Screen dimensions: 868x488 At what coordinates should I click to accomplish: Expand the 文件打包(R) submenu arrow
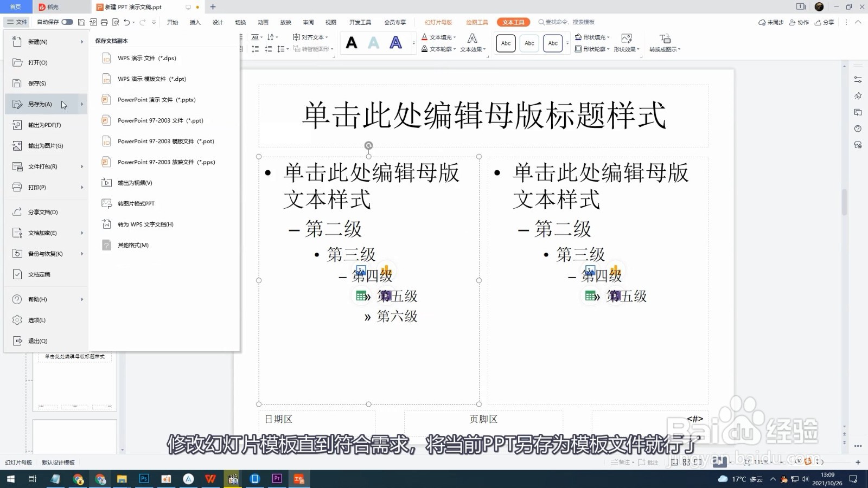point(82,166)
